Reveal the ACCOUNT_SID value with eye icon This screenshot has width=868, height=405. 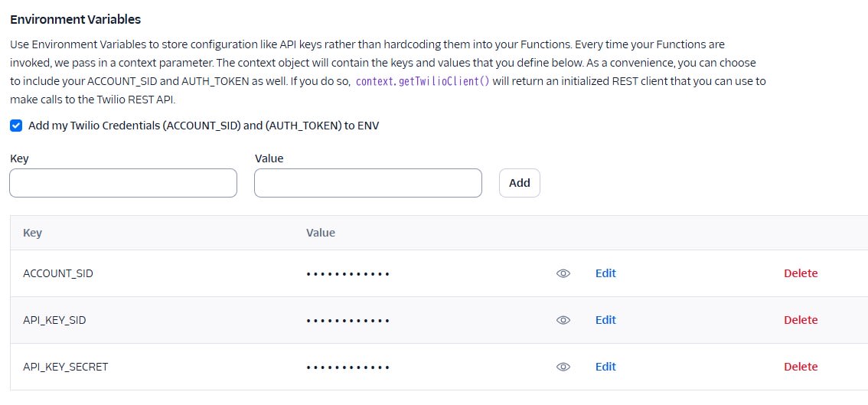563,273
